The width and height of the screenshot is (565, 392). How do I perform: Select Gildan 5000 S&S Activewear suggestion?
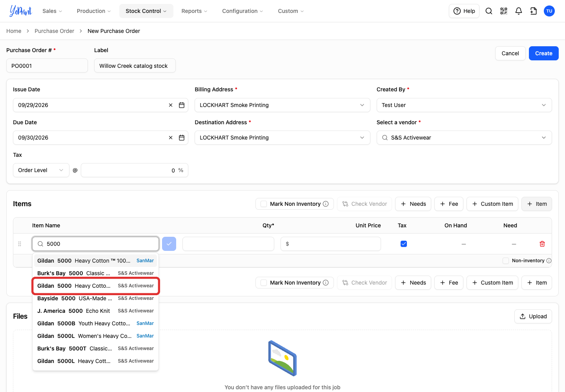(x=95, y=286)
